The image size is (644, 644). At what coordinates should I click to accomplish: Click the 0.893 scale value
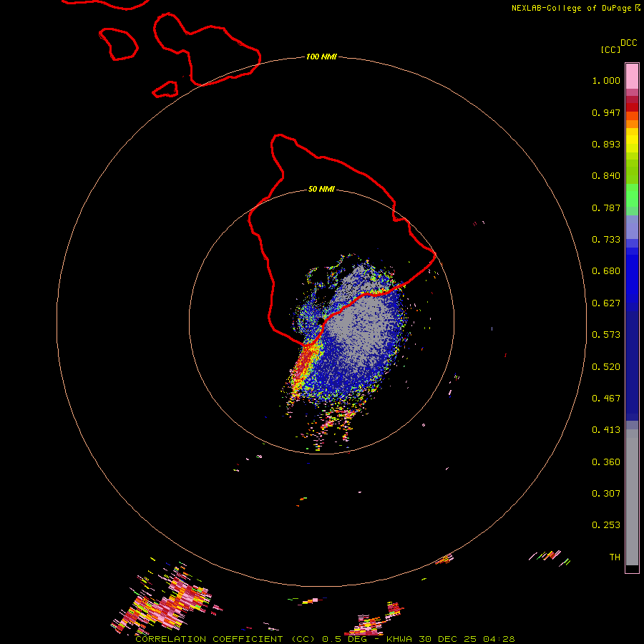coord(606,144)
